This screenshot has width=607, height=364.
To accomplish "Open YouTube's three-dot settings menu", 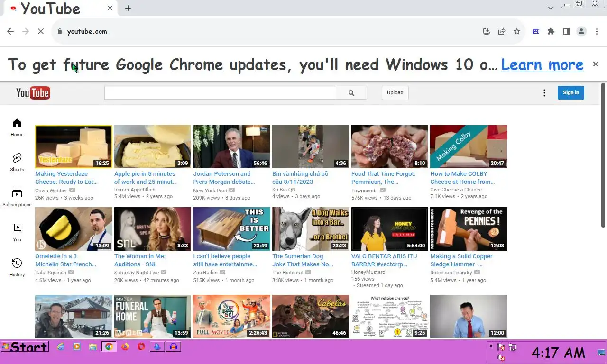I will (x=544, y=93).
